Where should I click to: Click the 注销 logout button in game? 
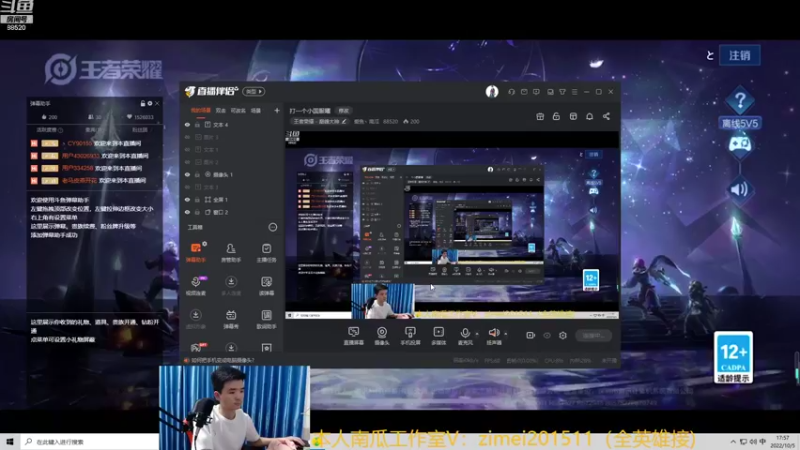pos(740,55)
